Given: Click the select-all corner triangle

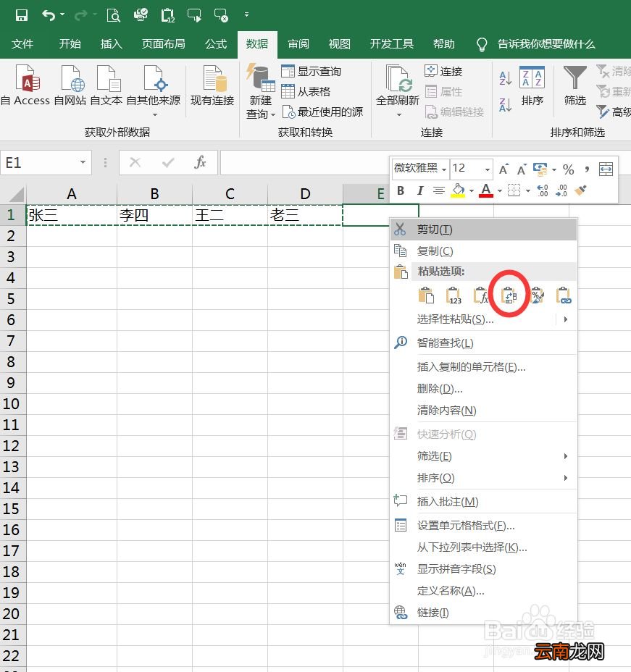Looking at the screenshot, I should 15,194.
